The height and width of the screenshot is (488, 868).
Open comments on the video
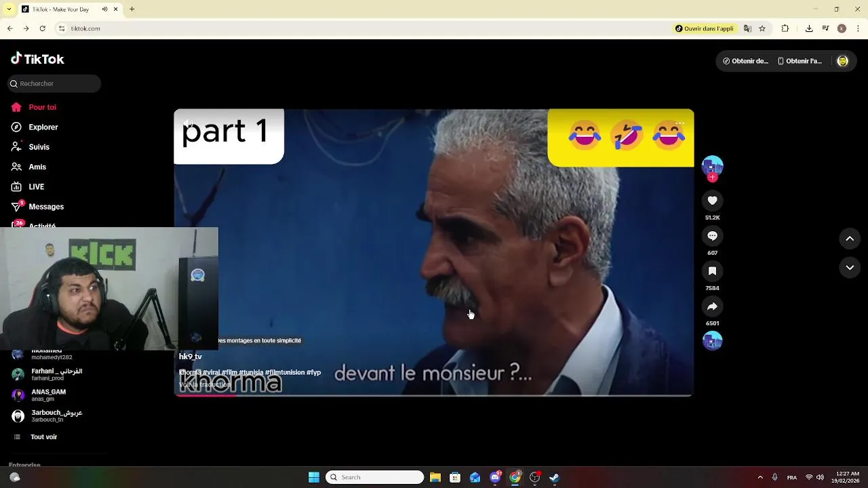712,236
